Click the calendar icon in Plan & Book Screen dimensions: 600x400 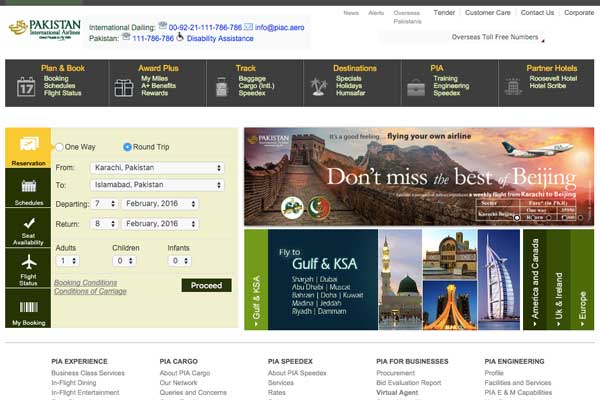pyautogui.click(x=26, y=87)
